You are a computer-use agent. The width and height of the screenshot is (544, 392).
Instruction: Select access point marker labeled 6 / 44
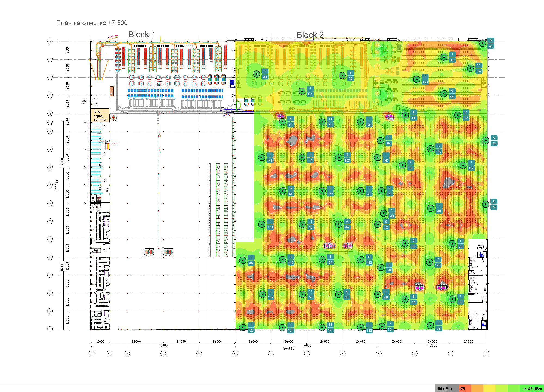point(339,224)
